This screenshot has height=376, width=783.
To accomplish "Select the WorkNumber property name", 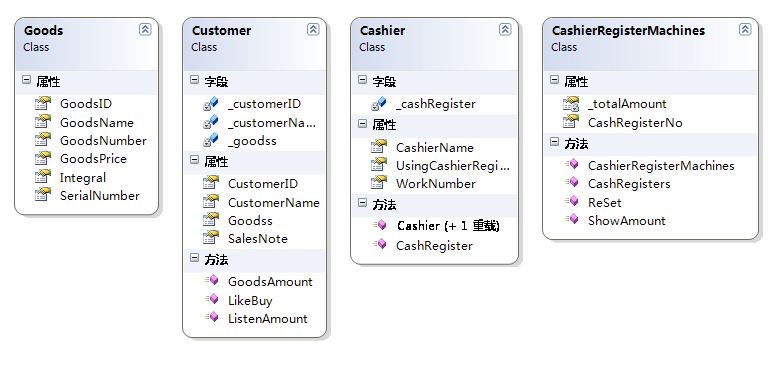I will pos(435,184).
